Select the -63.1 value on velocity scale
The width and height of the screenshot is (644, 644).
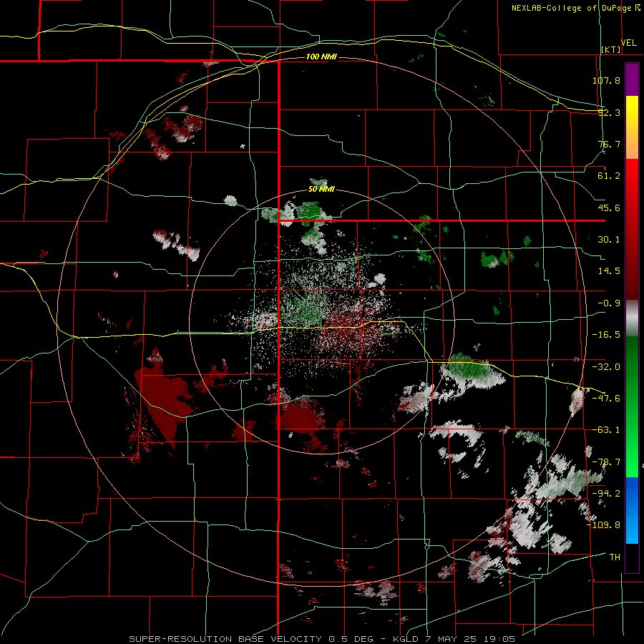[606, 430]
